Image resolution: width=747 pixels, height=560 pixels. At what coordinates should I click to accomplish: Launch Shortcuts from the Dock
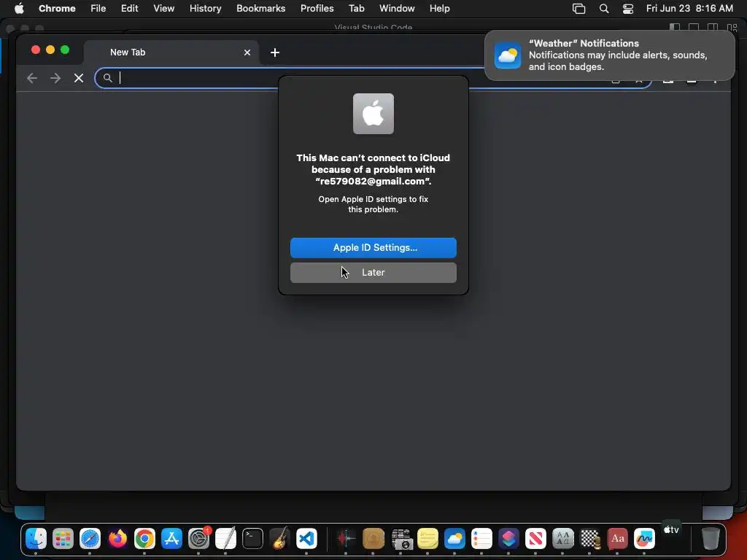point(508,539)
